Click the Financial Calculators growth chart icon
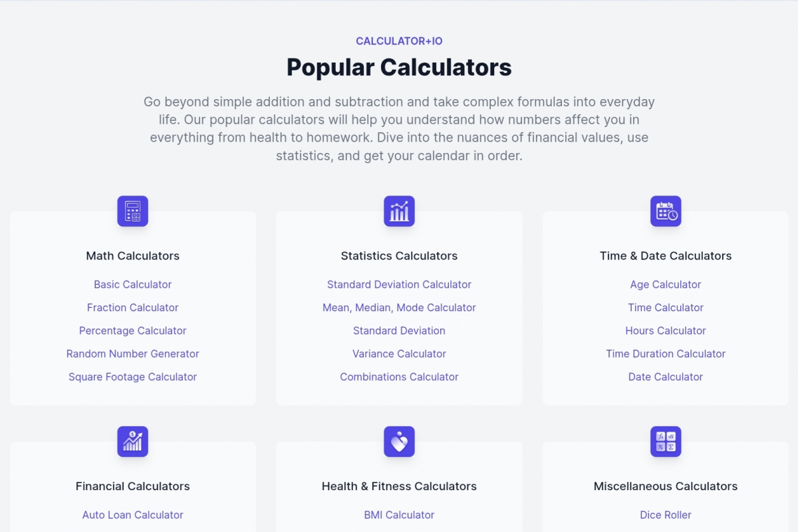 133,442
